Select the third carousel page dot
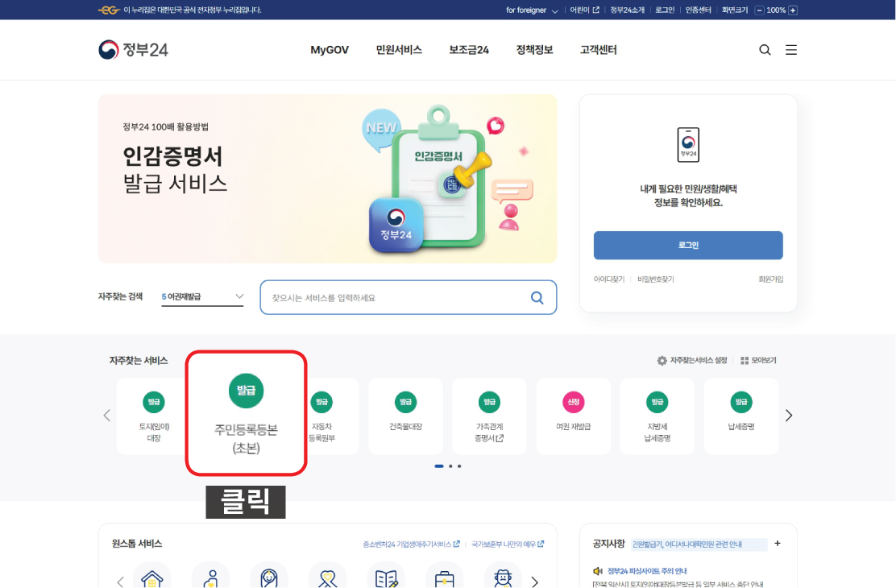The image size is (896, 588). point(459,466)
